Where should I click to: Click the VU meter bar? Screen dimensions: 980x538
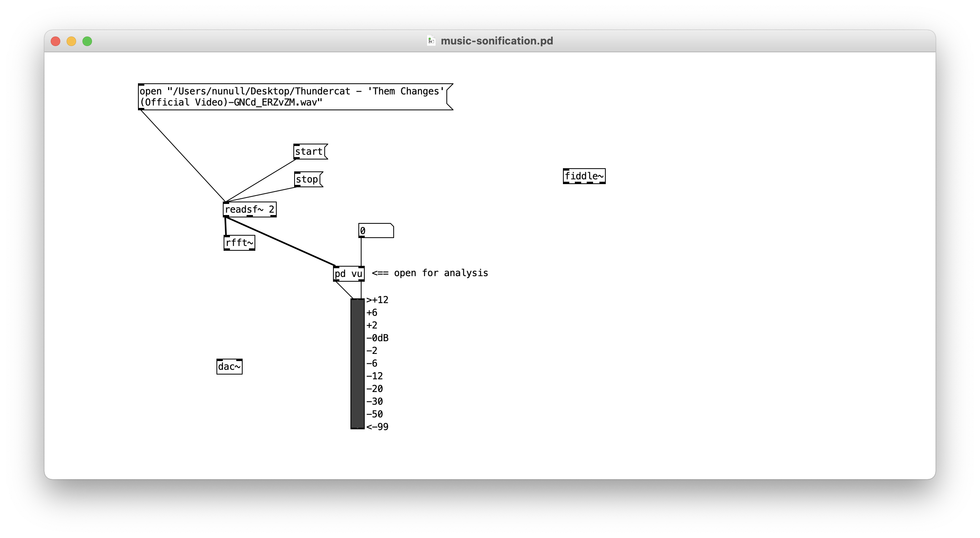[x=357, y=363]
